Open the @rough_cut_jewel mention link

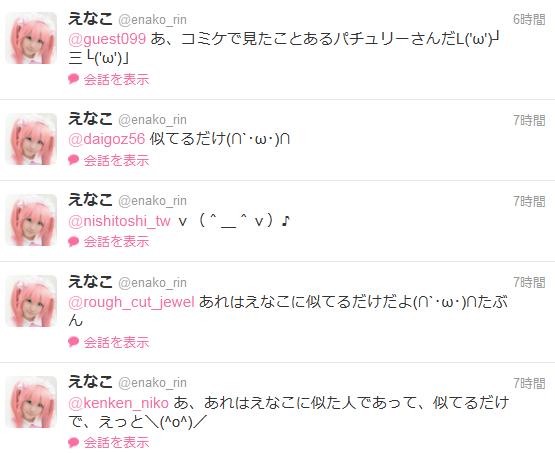click(x=131, y=302)
